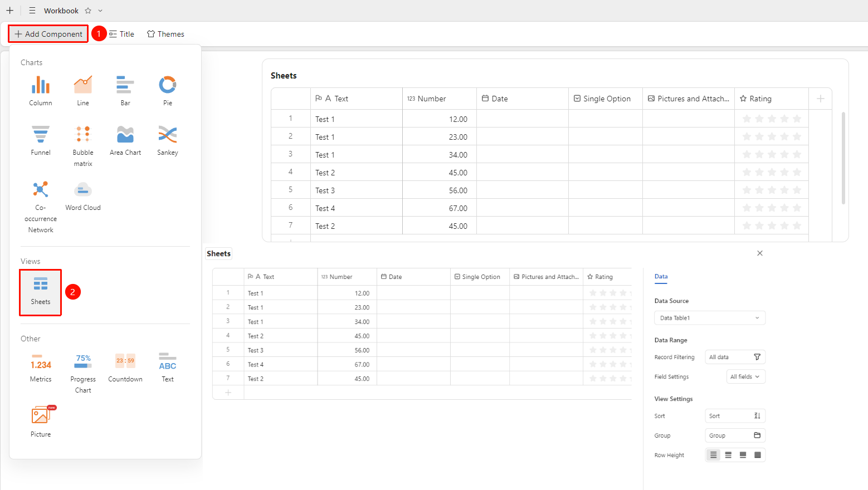Open the Themes toolbar option
This screenshot has height=490, width=868.
coord(165,34)
